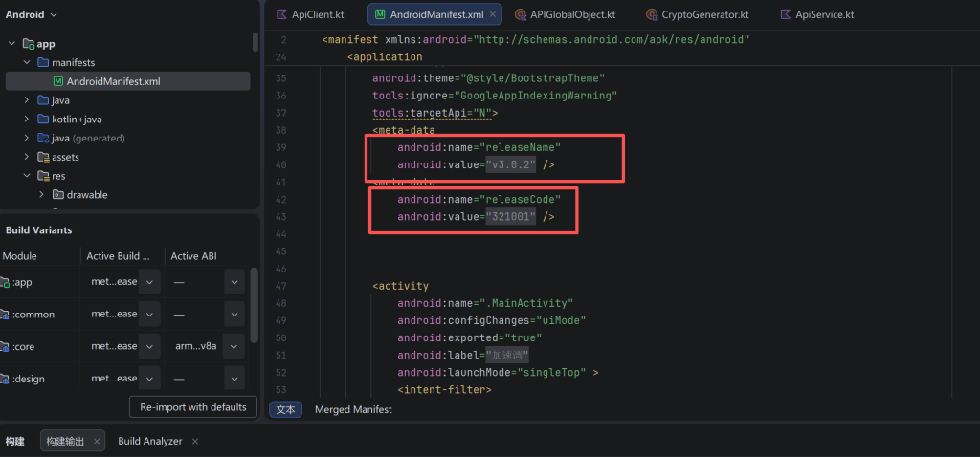Select the 文本 editor tab
980x457 pixels.
(x=285, y=409)
